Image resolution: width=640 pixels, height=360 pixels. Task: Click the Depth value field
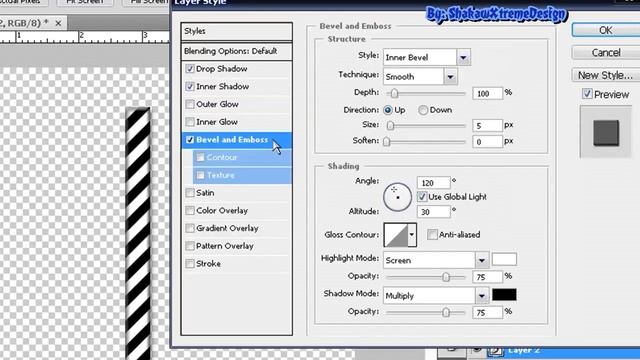487,93
